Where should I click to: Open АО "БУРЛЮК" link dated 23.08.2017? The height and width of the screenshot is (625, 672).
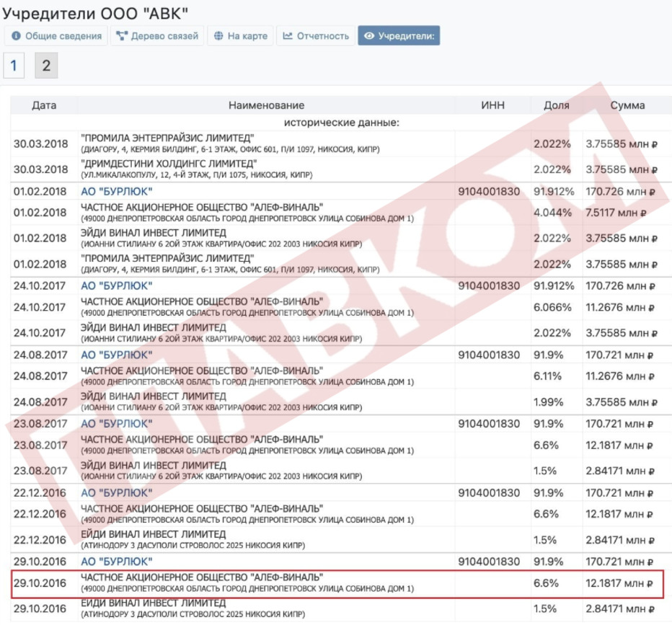point(116,424)
